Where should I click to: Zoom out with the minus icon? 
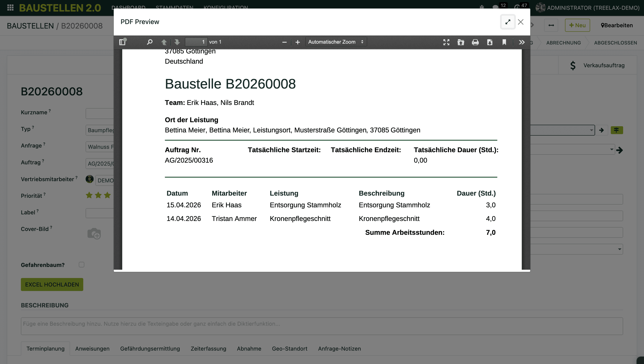point(284,42)
